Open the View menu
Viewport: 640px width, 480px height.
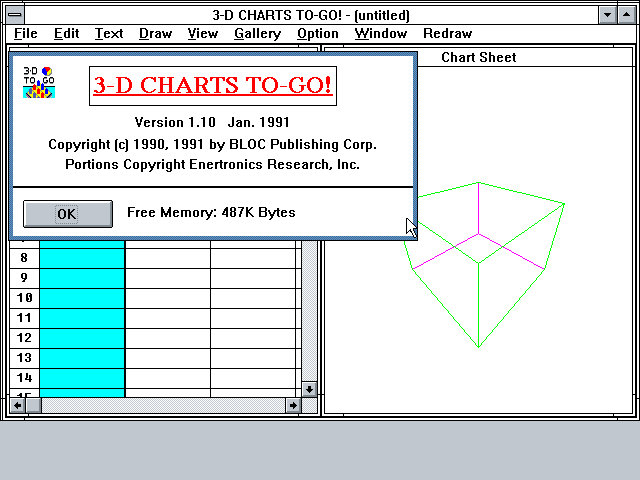[x=203, y=33]
